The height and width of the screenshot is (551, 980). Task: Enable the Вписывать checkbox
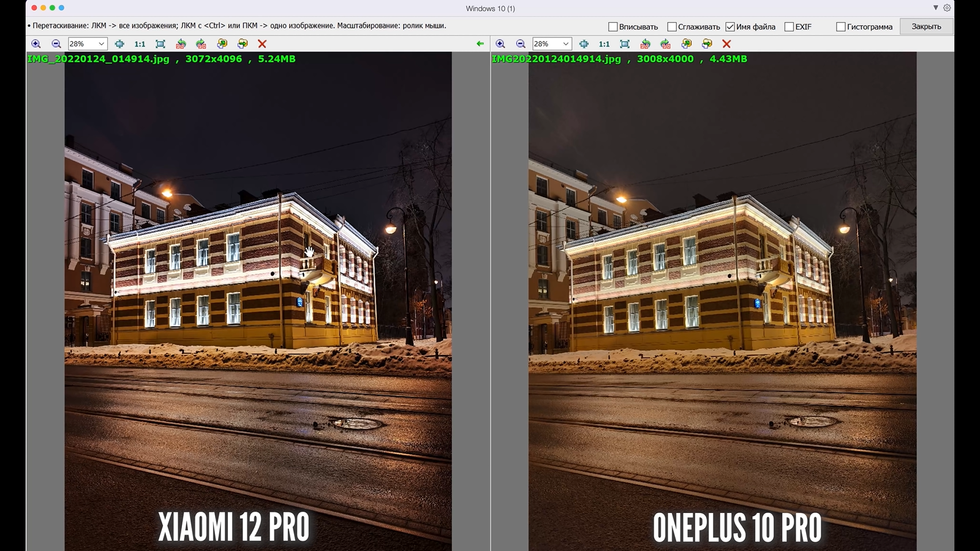point(613,27)
